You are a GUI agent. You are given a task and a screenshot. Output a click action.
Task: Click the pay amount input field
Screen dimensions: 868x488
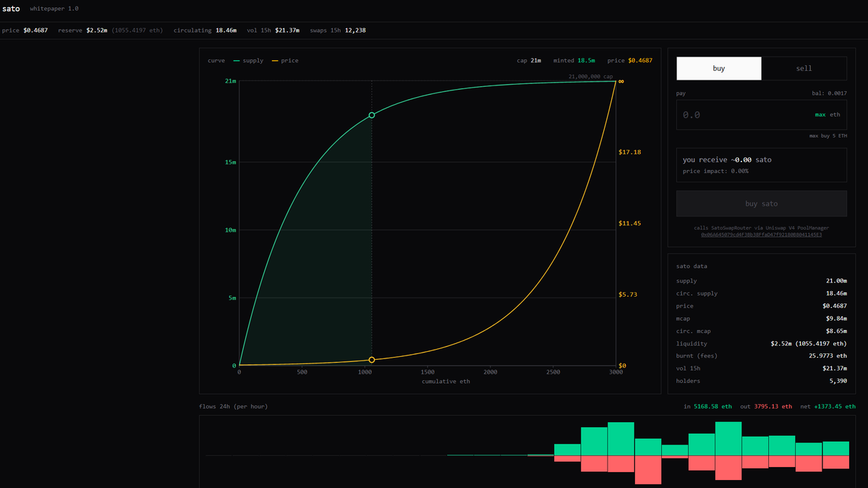coord(761,114)
